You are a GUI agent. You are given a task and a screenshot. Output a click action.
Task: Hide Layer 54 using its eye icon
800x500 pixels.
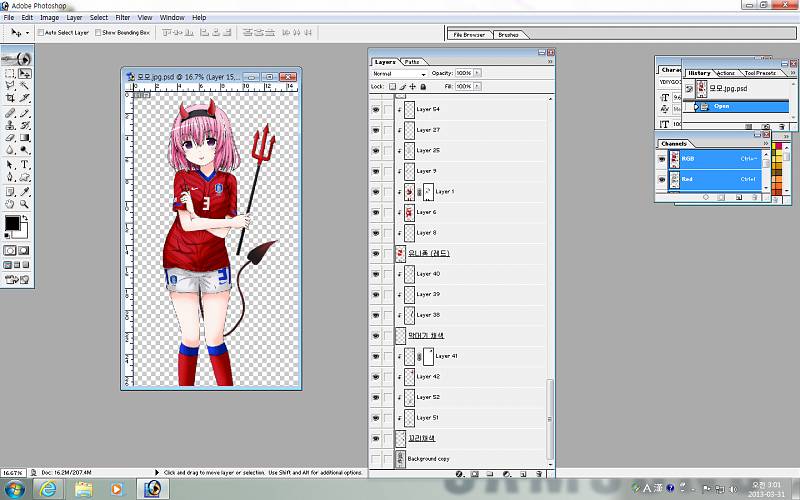pyautogui.click(x=376, y=109)
